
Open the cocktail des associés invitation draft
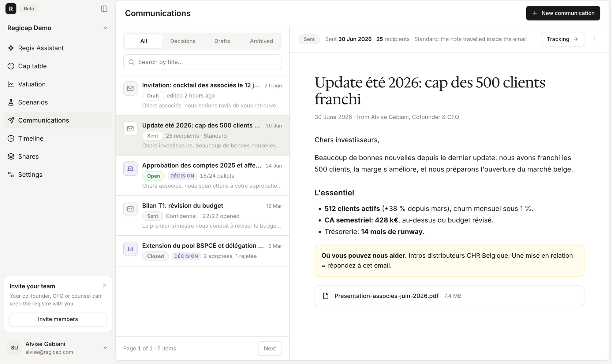click(x=203, y=95)
